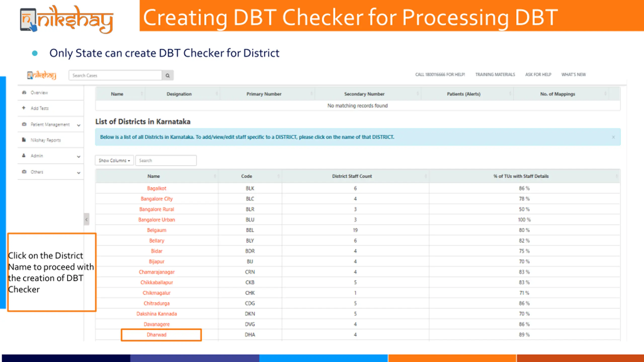This screenshot has width=644, height=362.
Task: Expand the Patient Management menu chevron
Action: (x=79, y=125)
